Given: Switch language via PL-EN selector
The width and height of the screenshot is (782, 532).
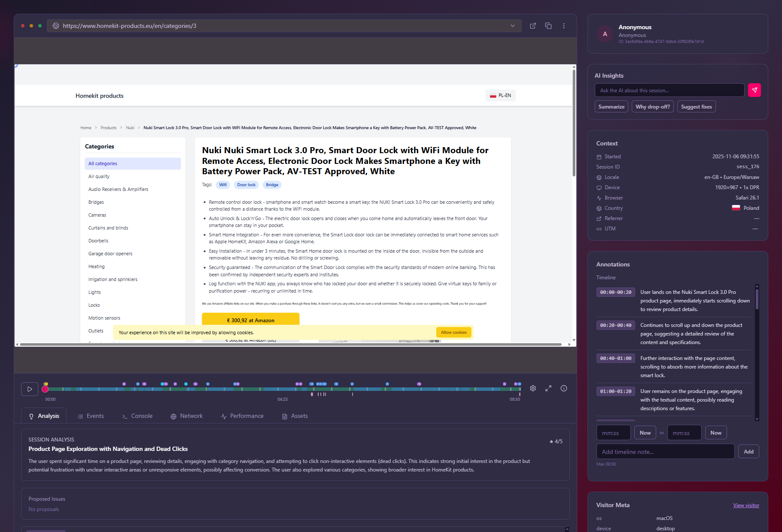Looking at the screenshot, I should [x=501, y=96].
